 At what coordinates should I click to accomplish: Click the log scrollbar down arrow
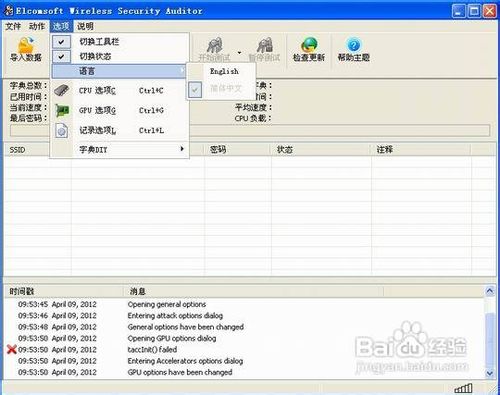click(490, 373)
